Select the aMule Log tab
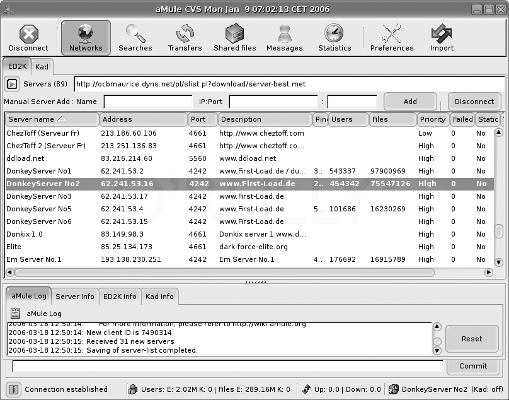This screenshot has width=509, height=400. (x=29, y=296)
